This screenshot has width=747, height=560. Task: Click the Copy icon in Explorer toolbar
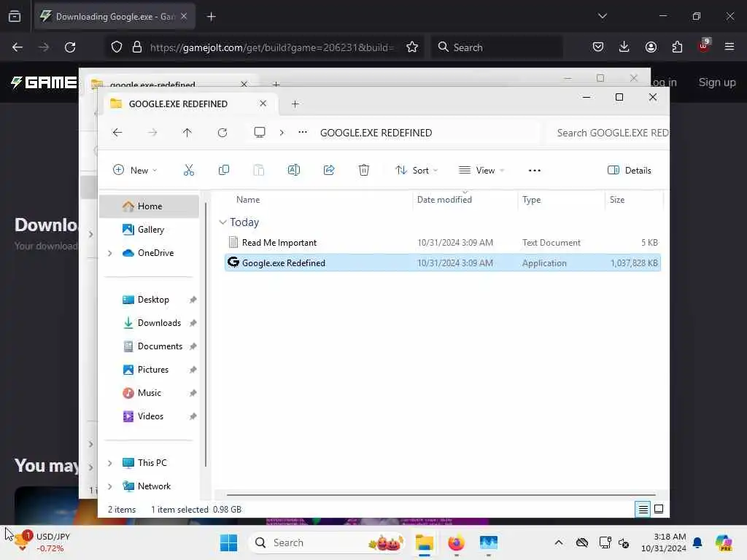point(223,170)
